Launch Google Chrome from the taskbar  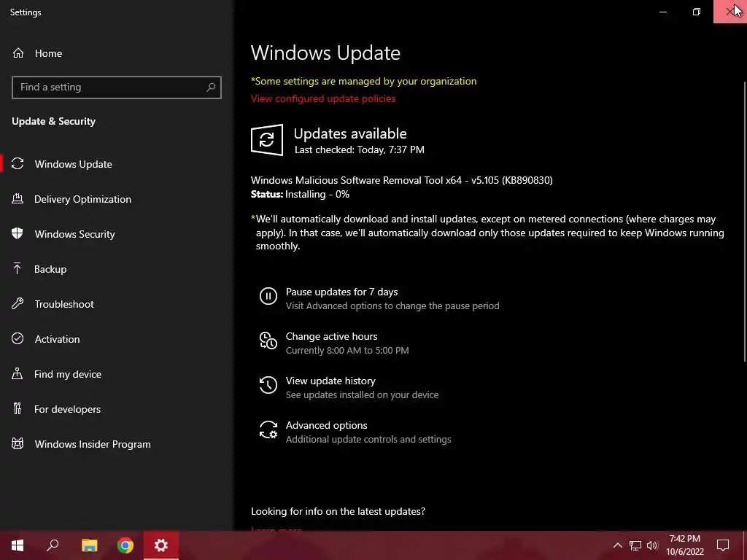125,545
